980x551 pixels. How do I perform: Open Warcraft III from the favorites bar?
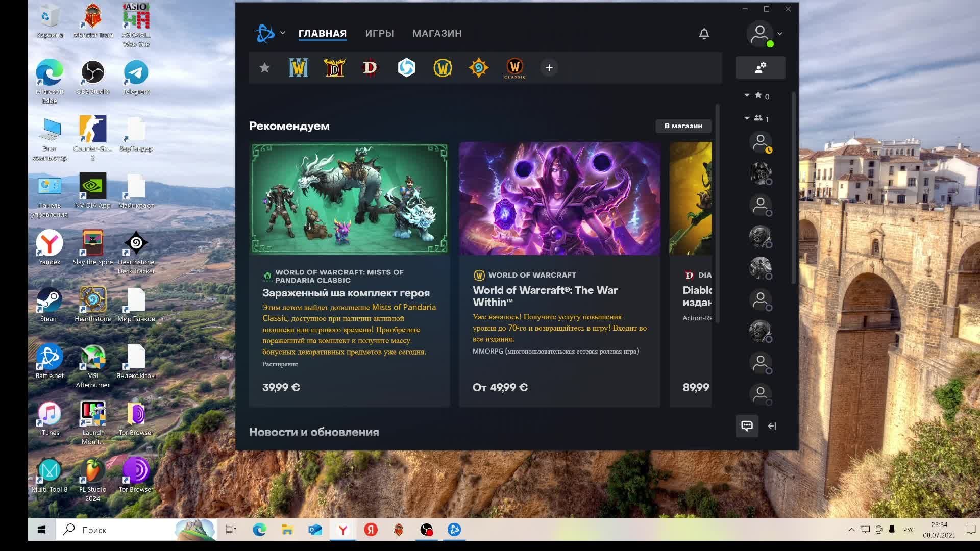click(x=299, y=68)
